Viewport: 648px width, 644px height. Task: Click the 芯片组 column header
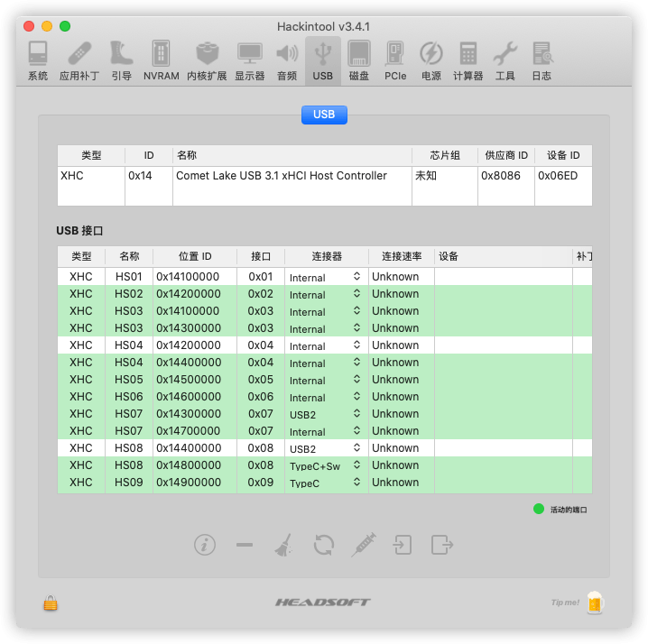point(445,155)
